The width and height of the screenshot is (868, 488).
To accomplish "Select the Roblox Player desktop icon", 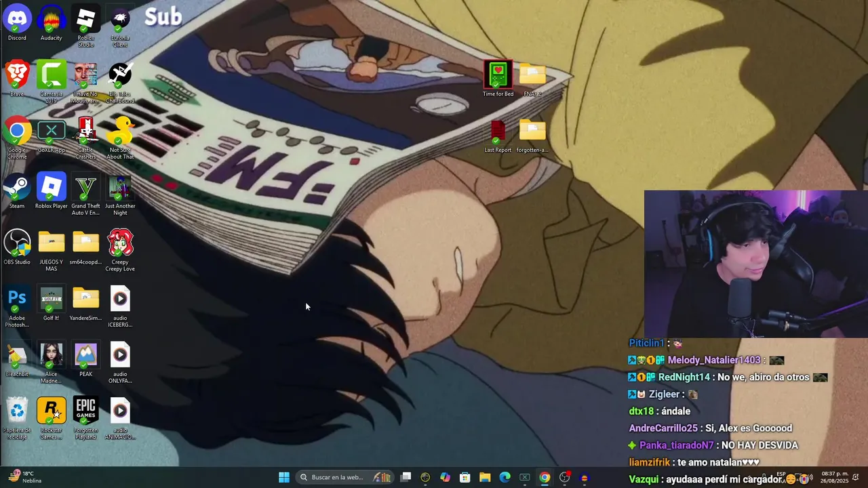I will pyautogui.click(x=52, y=191).
